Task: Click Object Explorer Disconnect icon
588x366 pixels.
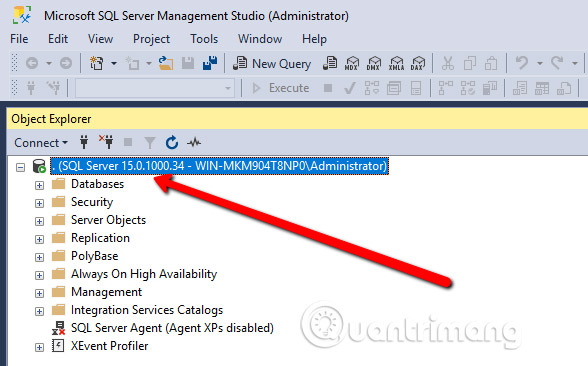Action: point(106,142)
